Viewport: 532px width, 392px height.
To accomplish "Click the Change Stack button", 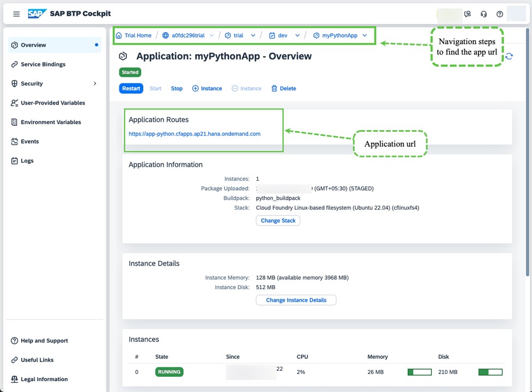I will click(278, 220).
